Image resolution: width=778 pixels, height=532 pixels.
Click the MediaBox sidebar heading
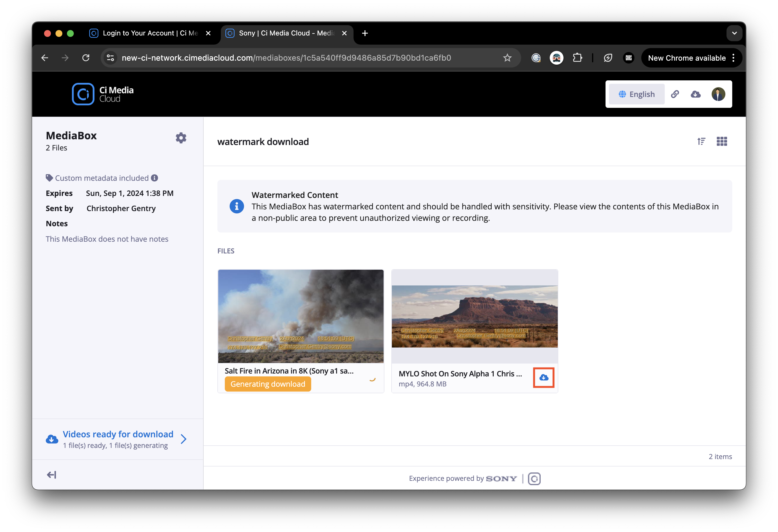71,135
